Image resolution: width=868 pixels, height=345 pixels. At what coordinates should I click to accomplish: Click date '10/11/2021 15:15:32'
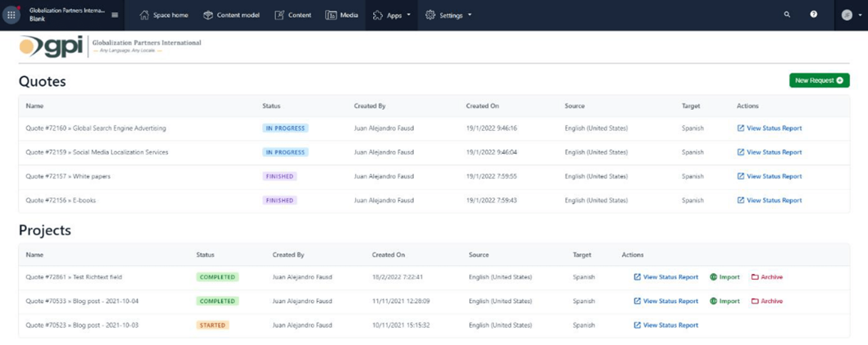point(401,325)
